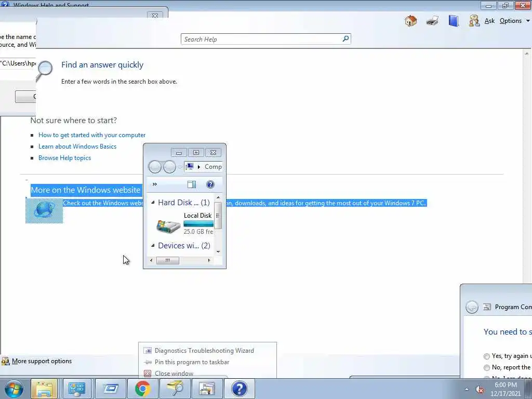Click the Local Disk capacity bar

198,223
